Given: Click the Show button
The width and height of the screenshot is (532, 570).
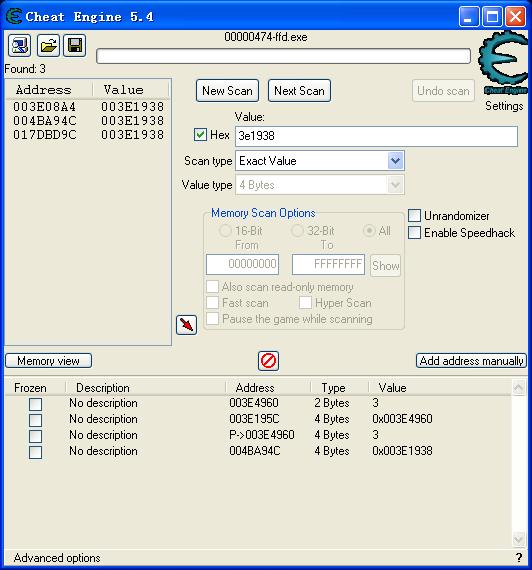Looking at the screenshot, I should click(385, 266).
